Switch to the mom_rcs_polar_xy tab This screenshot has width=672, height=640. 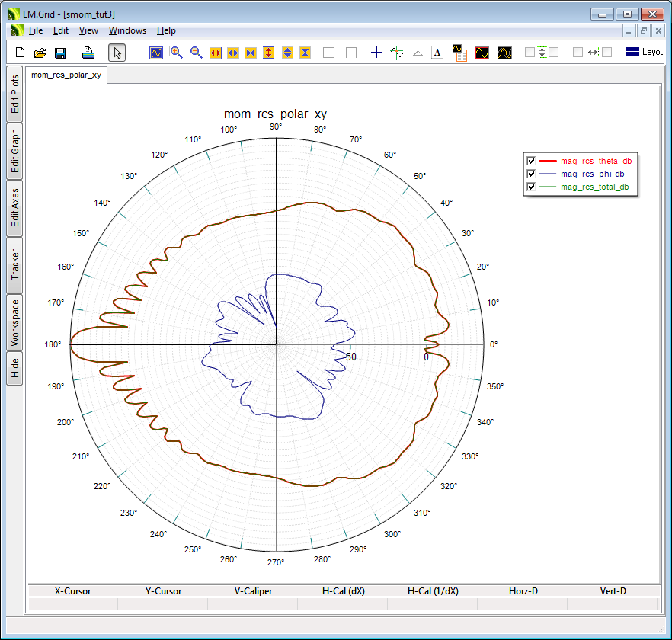66,75
